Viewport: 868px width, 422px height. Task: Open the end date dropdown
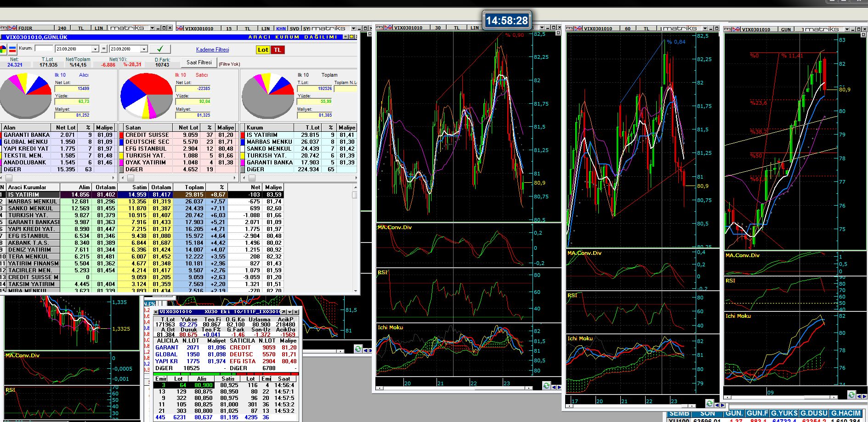143,49
